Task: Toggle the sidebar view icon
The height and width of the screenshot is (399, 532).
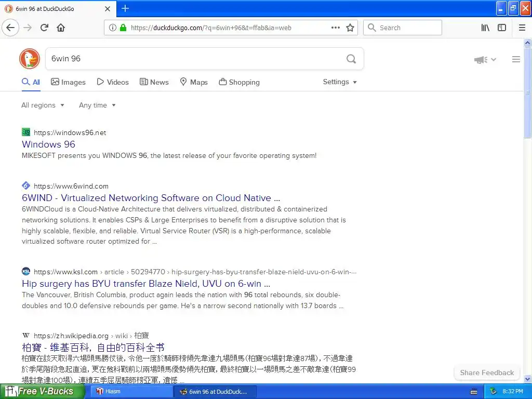Action: click(x=502, y=28)
